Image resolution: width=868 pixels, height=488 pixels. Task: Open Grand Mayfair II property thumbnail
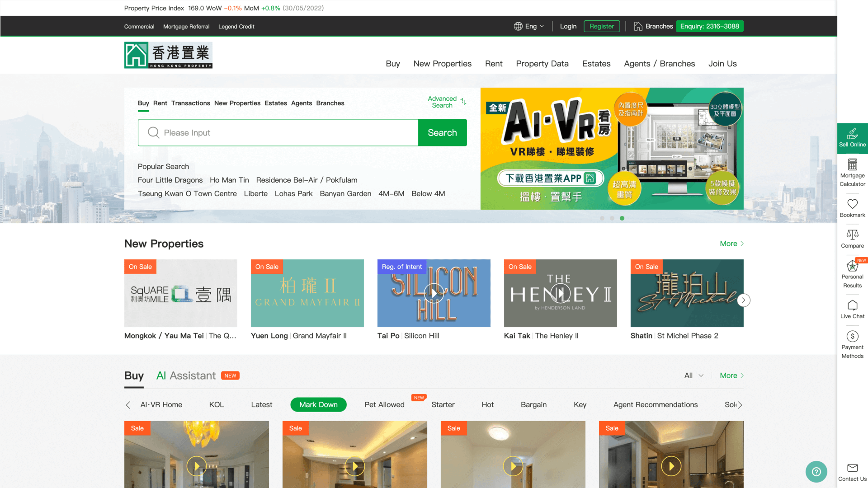(x=307, y=293)
